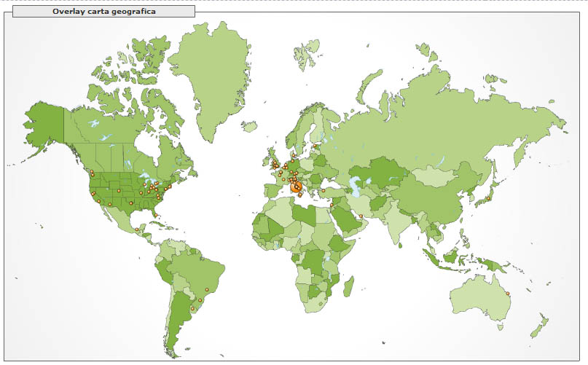Select Australia's mainland region
Image resolution: width=588 pixels, height=365 pixels.
tap(480, 298)
